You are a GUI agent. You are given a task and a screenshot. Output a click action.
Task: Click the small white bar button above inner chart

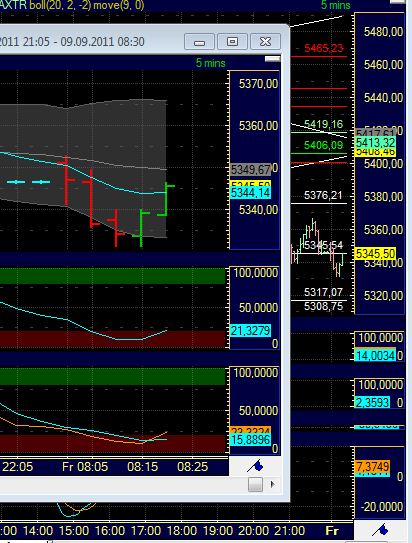coord(272,59)
